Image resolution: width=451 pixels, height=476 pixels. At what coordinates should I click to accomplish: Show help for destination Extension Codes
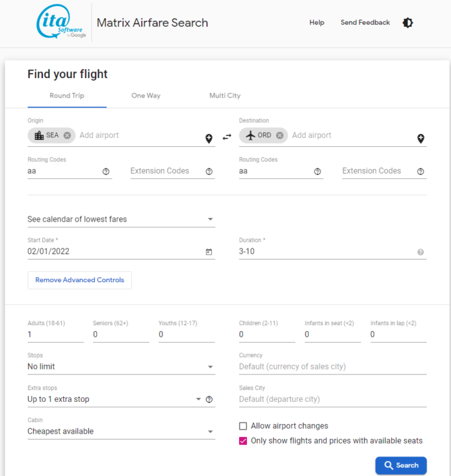point(421,172)
